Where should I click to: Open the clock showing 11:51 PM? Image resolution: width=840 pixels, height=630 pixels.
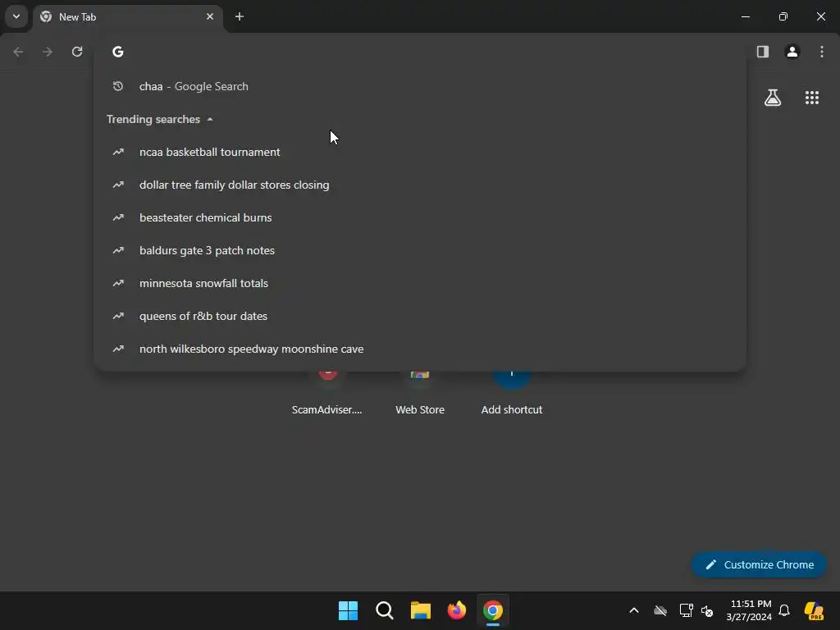pos(749,610)
